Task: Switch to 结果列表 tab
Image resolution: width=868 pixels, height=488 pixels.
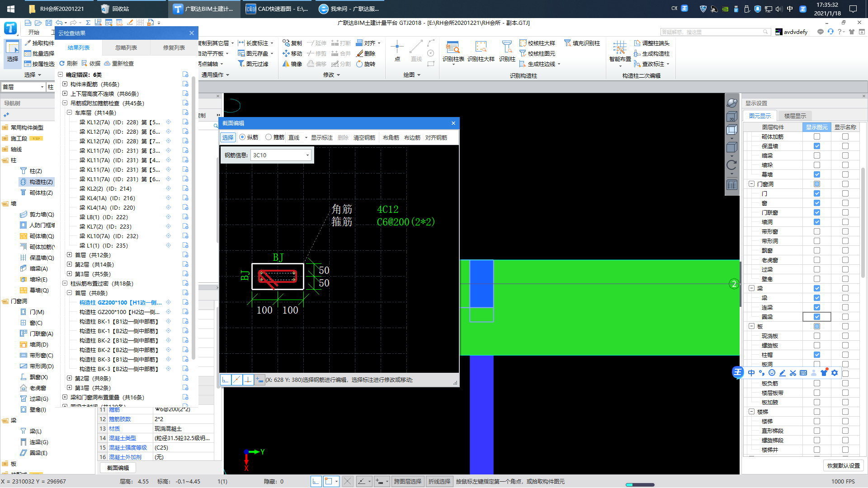Action: click(x=79, y=47)
